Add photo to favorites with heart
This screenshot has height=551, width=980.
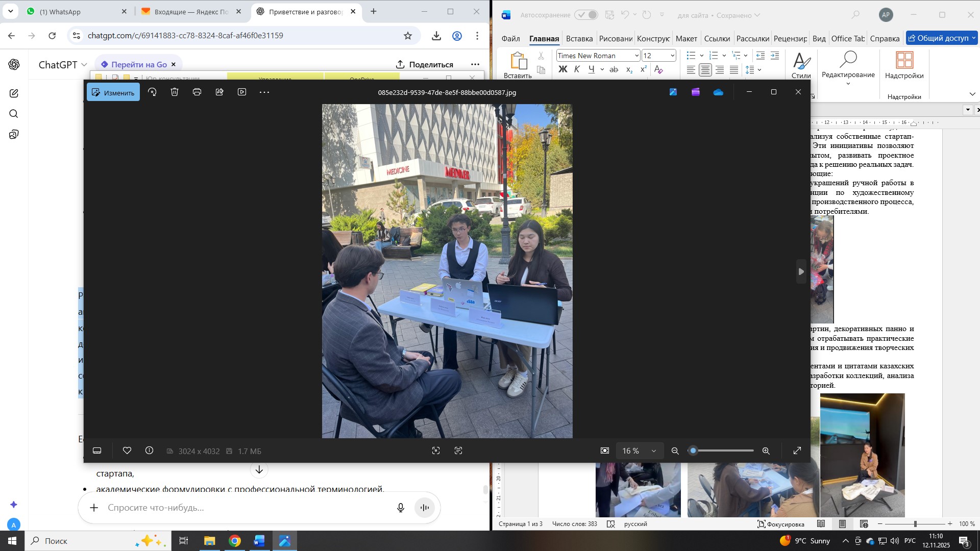click(x=127, y=451)
